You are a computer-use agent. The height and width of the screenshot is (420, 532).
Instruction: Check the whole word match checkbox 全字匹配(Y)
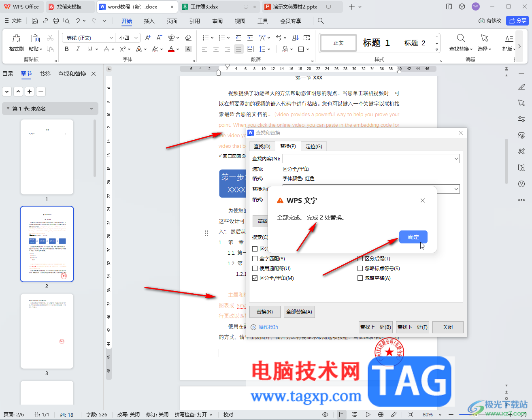point(255,258)
